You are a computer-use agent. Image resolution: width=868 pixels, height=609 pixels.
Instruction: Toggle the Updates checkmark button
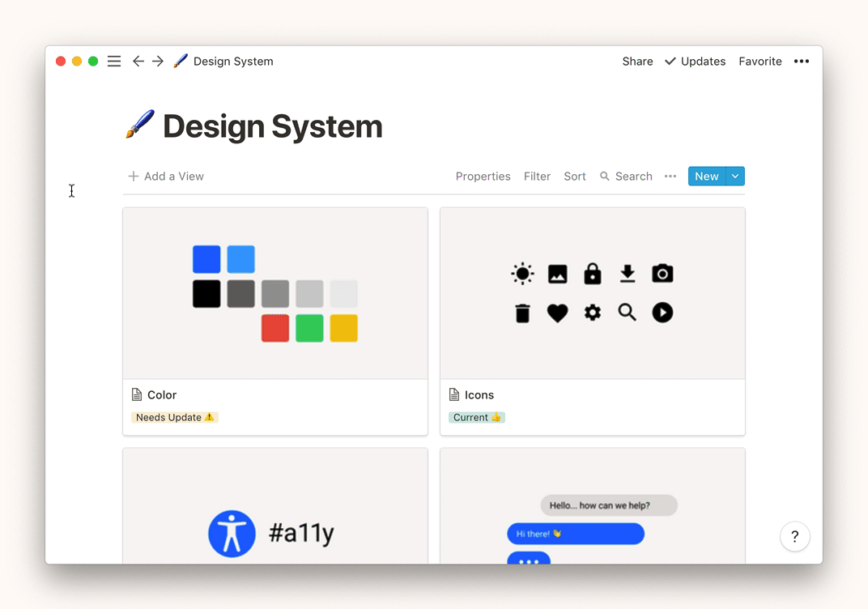pyautogui.click(x=695, y=62)
